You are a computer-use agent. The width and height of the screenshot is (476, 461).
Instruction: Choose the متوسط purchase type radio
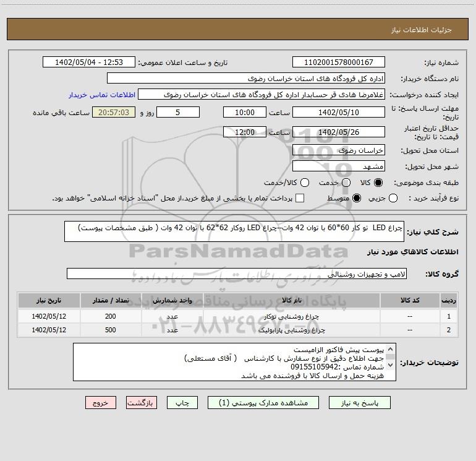point(357,198)
